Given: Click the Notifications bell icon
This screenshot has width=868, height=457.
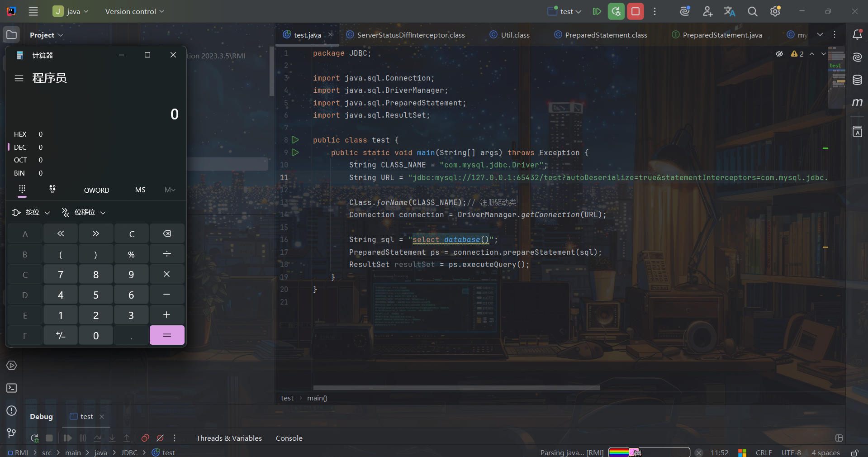Looking at the screenshot, I should point(857,35).
